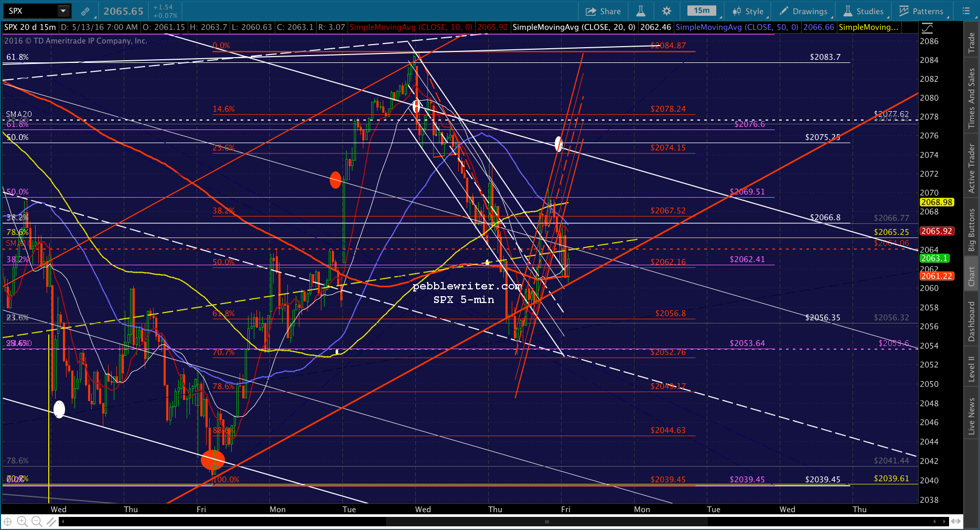Screen dimensions: 980x530
Task: Click the white ellipse marker on Wednesday low
Action: pyautogui.click(x=59, y=409)
